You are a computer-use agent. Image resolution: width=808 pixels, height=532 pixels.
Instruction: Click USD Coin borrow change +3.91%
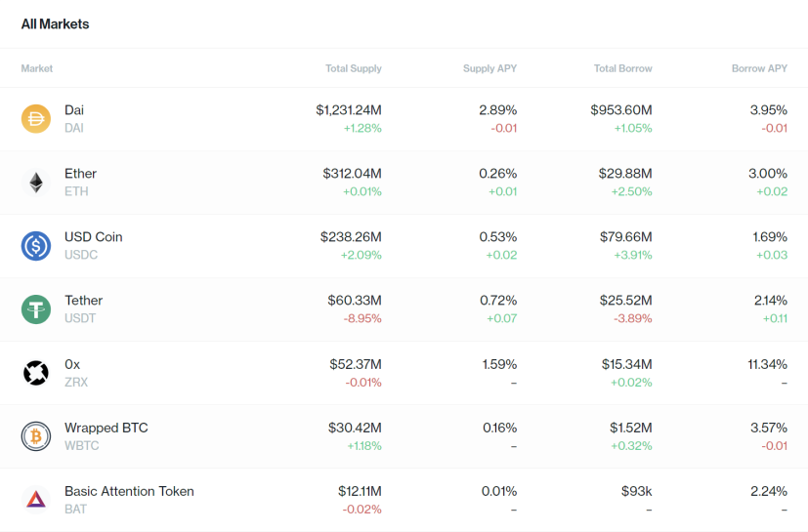[633, 255]
